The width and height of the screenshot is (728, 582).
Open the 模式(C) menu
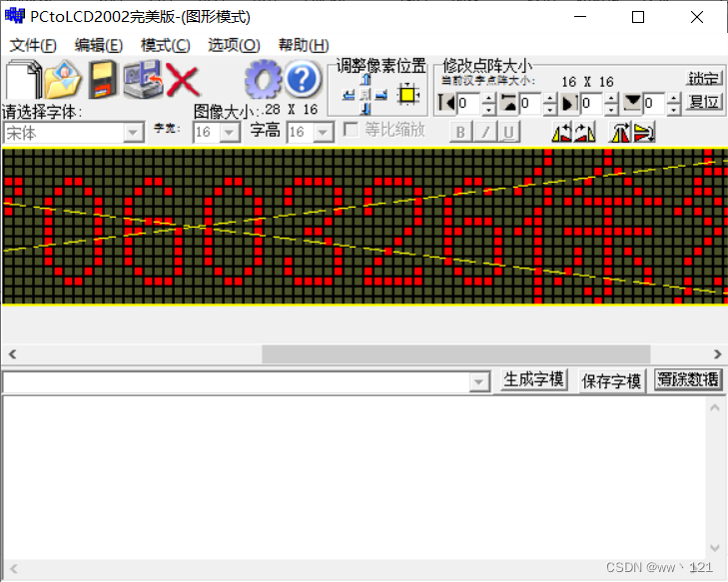pyautogui.click(x=166, y=46)
